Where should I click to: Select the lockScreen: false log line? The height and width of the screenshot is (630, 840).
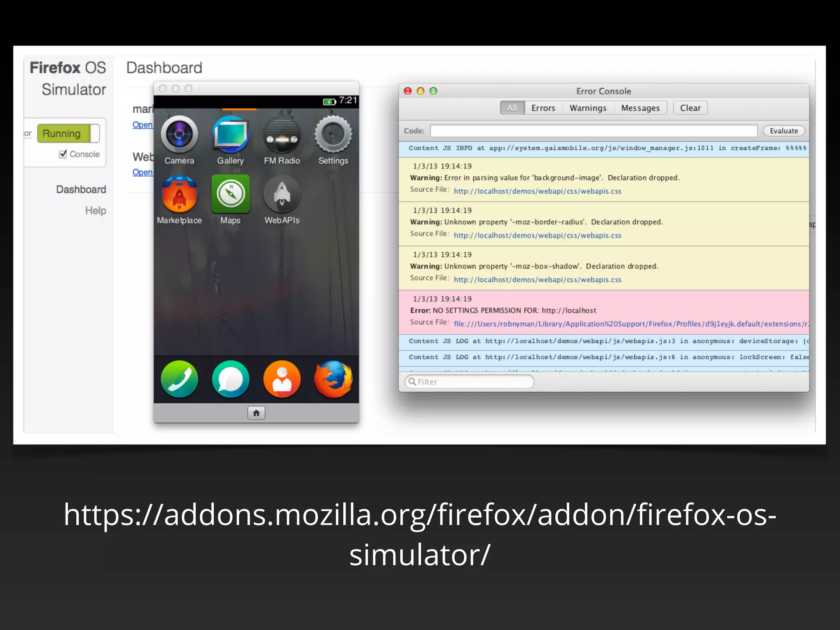coord(604,357)
